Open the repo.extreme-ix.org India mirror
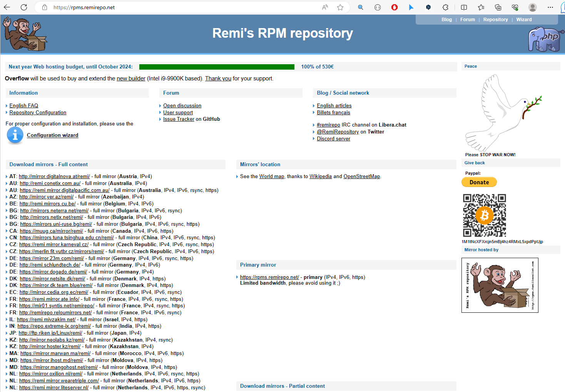 pyautogui.click(x=54, y=326)
